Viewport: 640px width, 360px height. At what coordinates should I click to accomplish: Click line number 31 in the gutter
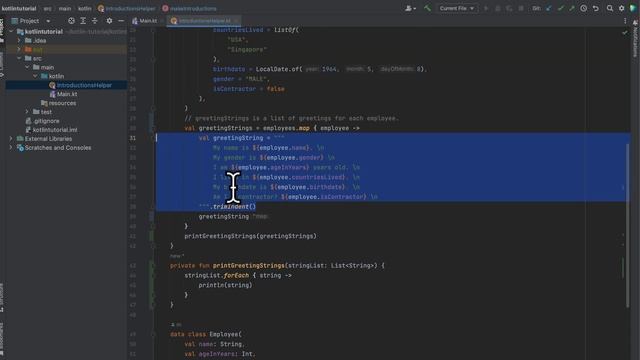133,138
